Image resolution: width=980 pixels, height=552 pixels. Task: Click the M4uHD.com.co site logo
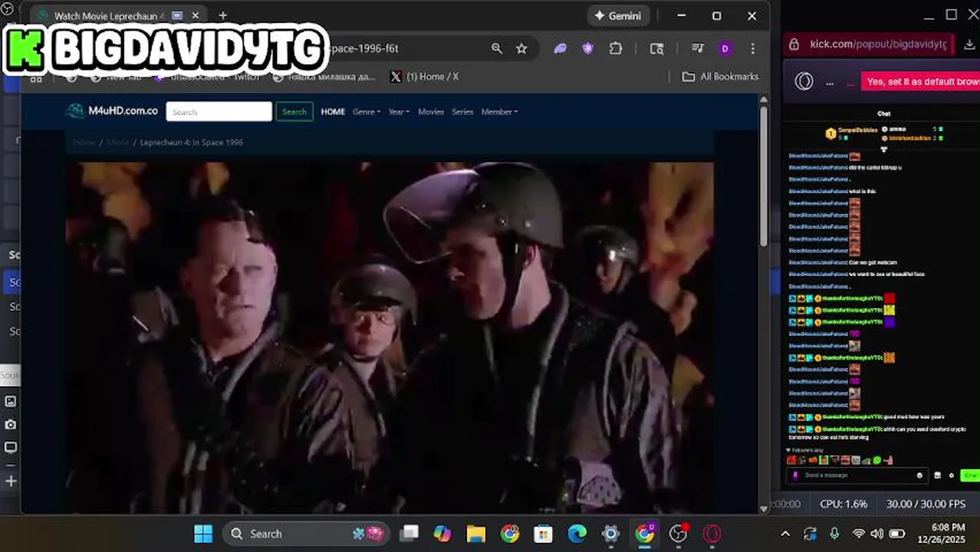tap(112, 111)
